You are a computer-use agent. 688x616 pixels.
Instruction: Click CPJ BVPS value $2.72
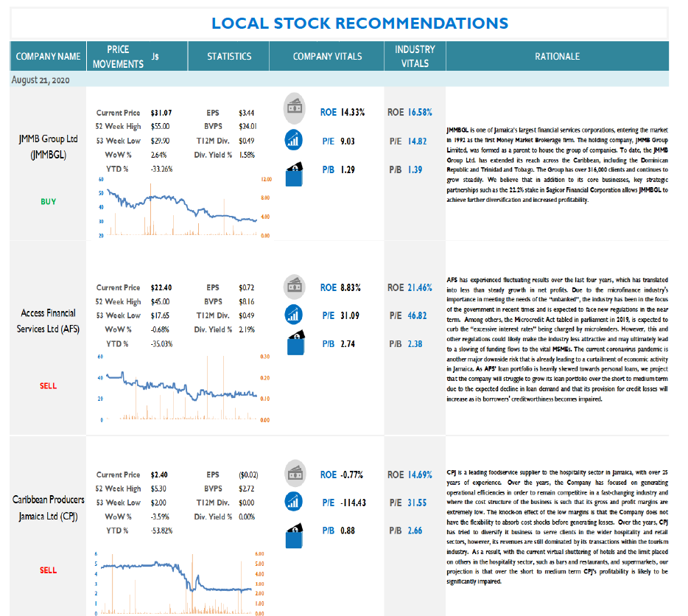[246, 489]
